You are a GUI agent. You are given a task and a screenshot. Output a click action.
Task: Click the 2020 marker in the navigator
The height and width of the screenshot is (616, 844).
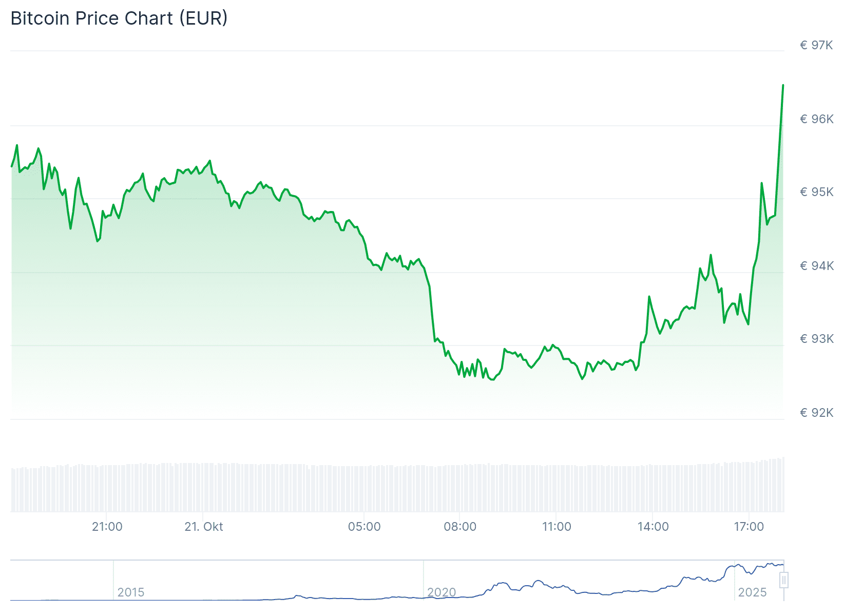(442, 592)
